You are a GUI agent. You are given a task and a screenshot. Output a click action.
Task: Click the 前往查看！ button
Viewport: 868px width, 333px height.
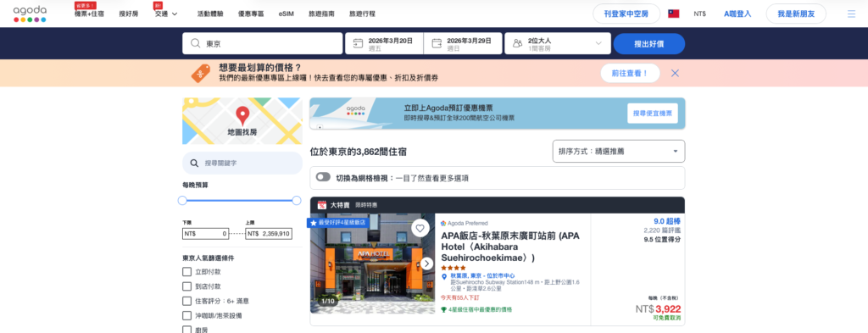(630, 73)
